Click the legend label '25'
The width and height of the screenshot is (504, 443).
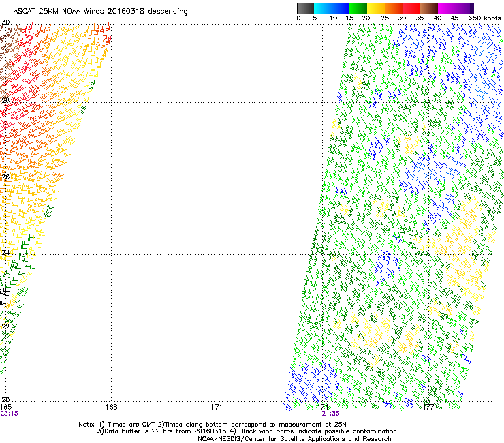384,18
